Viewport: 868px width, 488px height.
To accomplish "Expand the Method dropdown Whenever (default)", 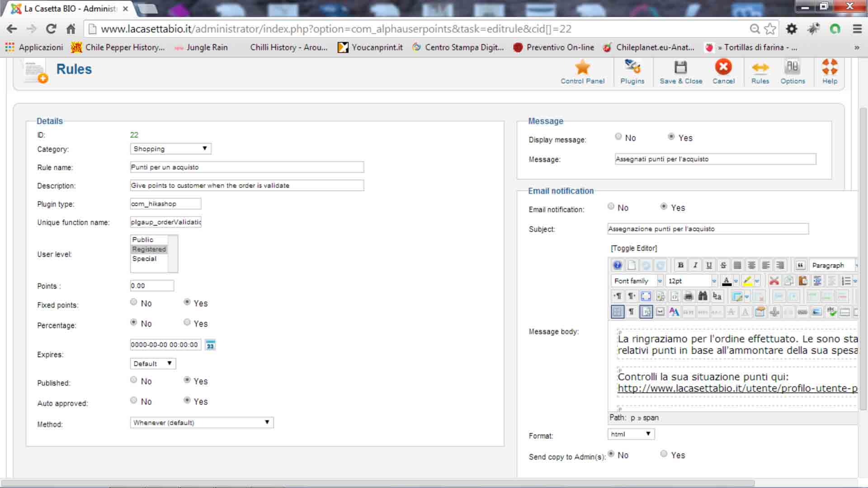I will (x=202, y=422).
